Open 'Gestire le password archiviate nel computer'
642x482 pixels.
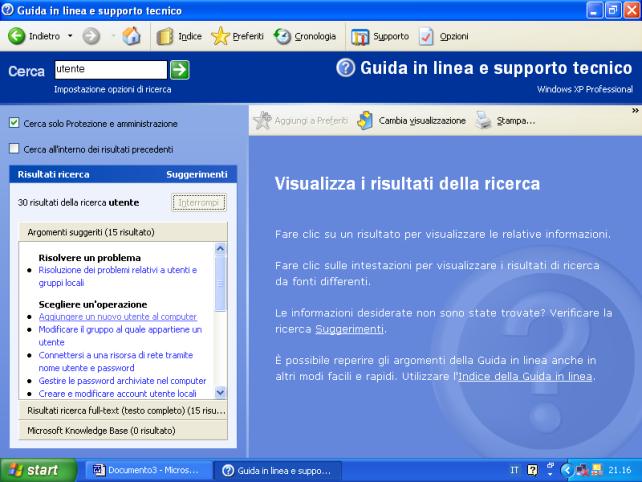tap(122, 381)
